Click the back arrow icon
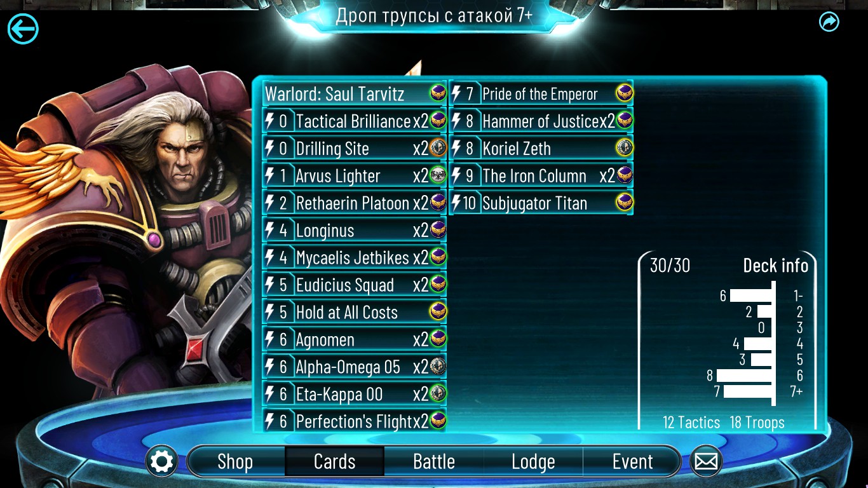Image resolution: width=868 pixels, height=488 pixels. tap(23, 29)
